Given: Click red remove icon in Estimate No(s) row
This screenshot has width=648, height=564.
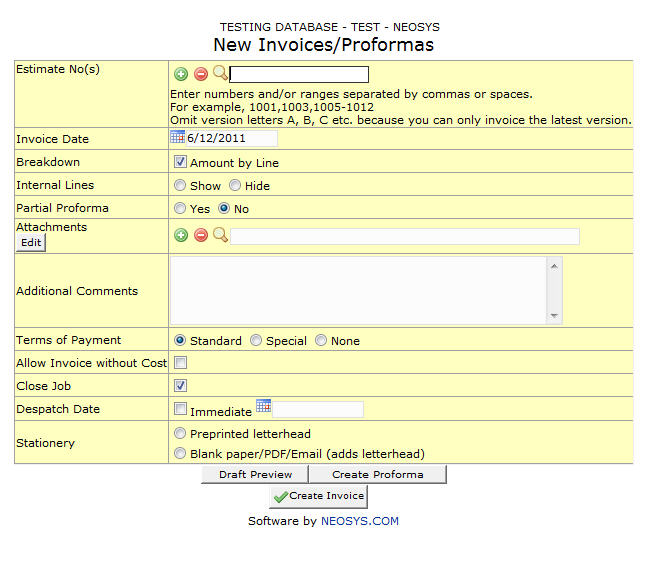Looking at the screenshot, I should point(201,74).
